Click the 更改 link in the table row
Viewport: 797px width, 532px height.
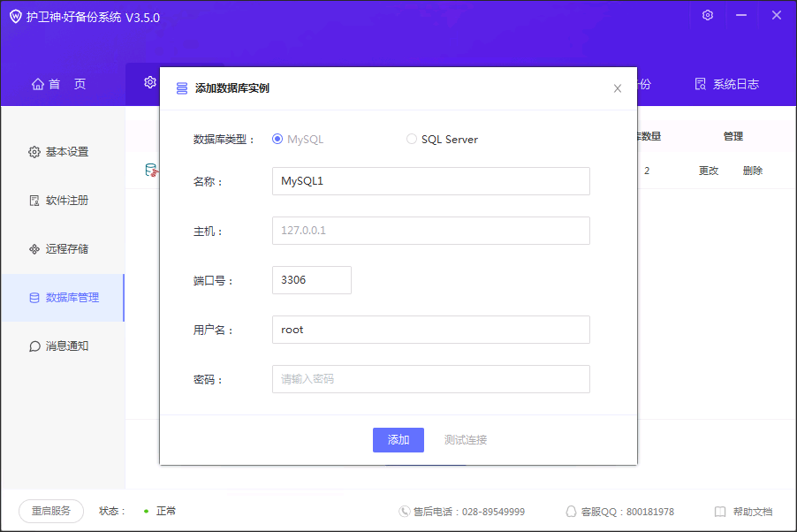[x=708, y=171]
